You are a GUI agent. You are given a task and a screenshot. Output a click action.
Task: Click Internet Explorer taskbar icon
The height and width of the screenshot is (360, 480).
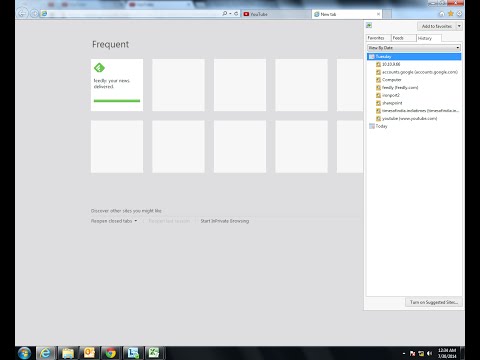pyautogui.click(x=46, y=353)
